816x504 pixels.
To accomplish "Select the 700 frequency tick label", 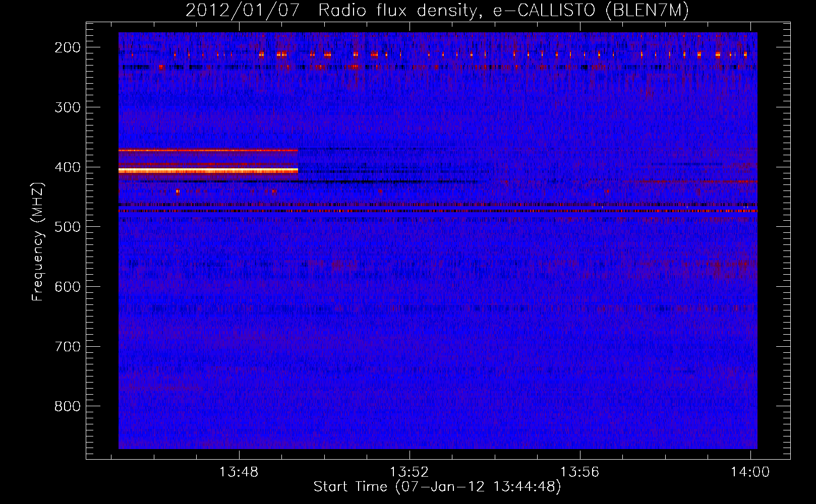I will 68,347.
